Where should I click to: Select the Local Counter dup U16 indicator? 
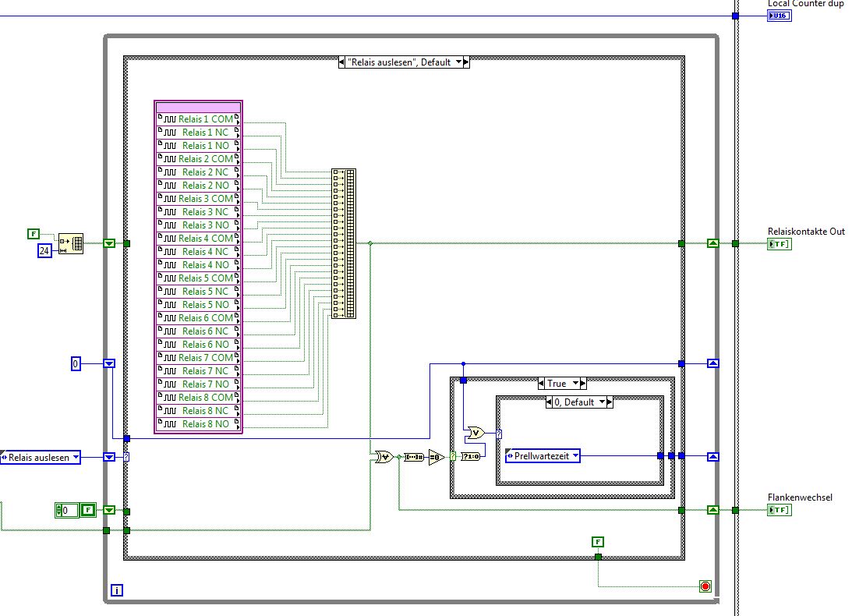[780, 16]
